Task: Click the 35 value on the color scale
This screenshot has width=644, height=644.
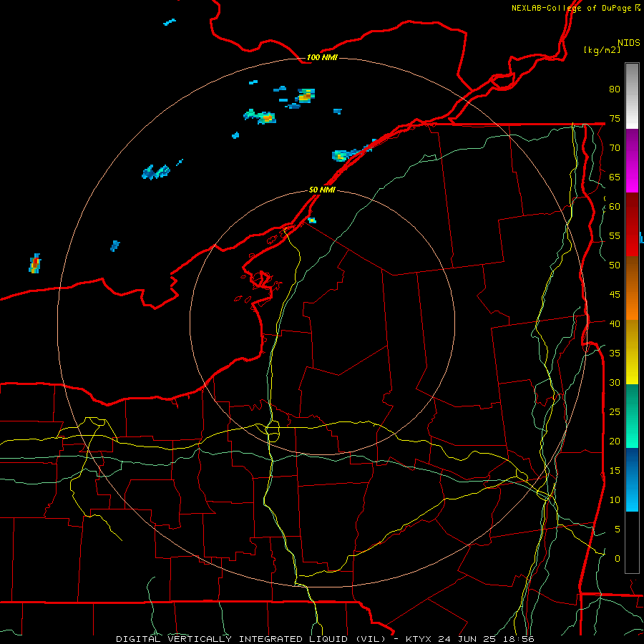Action: pos(615,353)
